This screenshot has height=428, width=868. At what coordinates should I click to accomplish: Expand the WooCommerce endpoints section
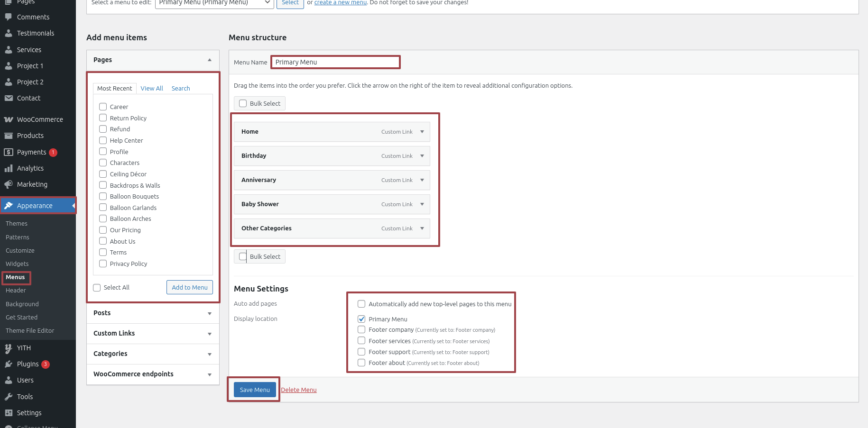pos(209,374)
